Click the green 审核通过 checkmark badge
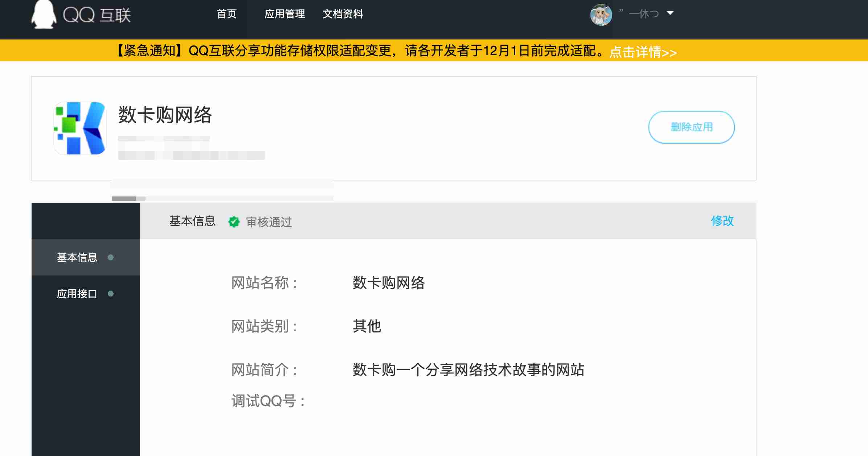This screenshot has height=456, width=868. 234,221
